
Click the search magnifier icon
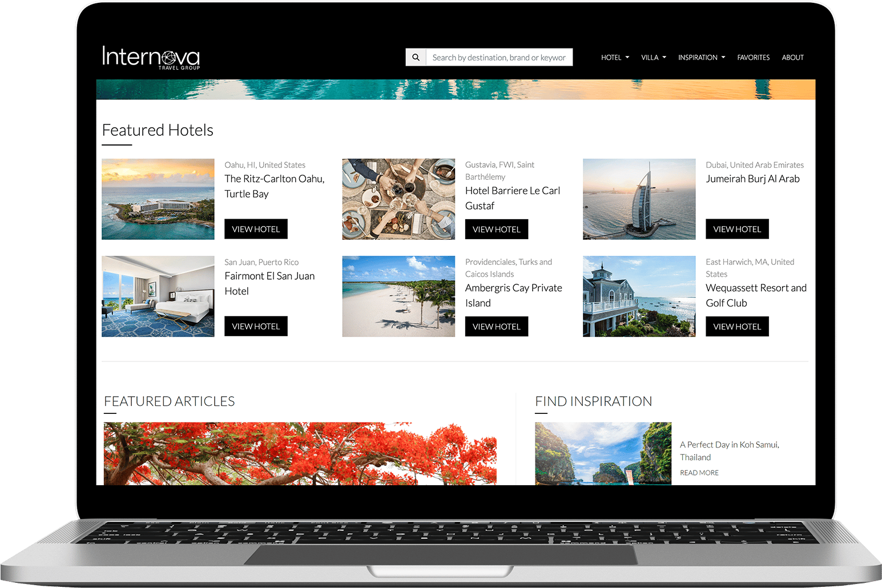pos(416,57)
